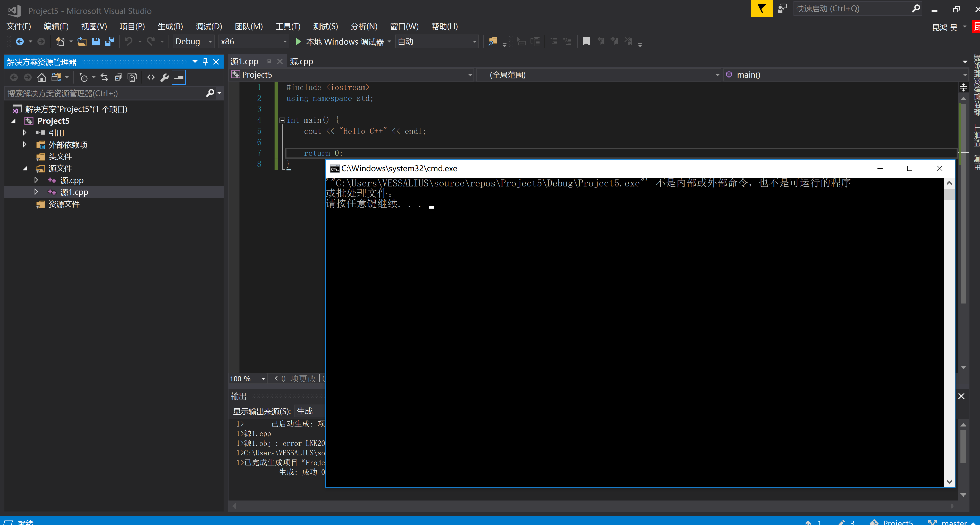980x525 pixels.
Task: Click the pending changes filter clock icon
Action: (83, 78)
